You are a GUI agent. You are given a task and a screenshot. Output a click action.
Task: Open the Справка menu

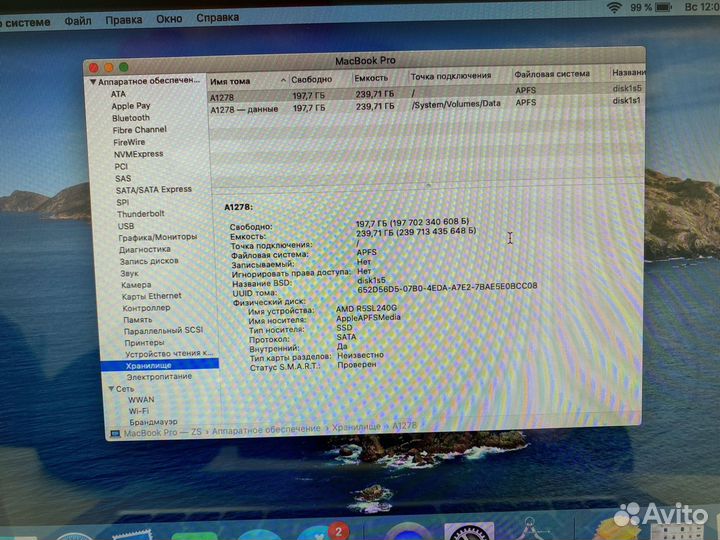pos(218,17)
